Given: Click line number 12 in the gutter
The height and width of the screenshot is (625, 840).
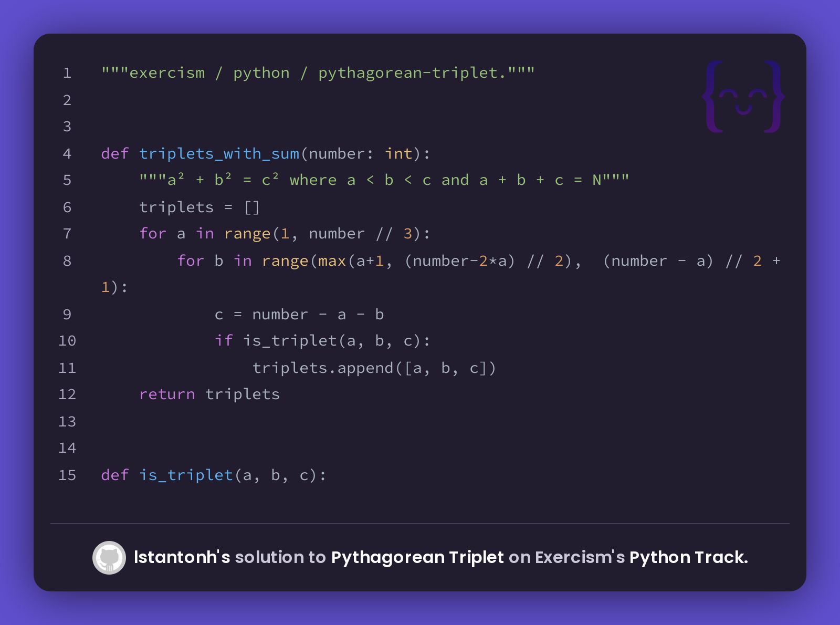Looking at the screenshot, I should [67, 394].
